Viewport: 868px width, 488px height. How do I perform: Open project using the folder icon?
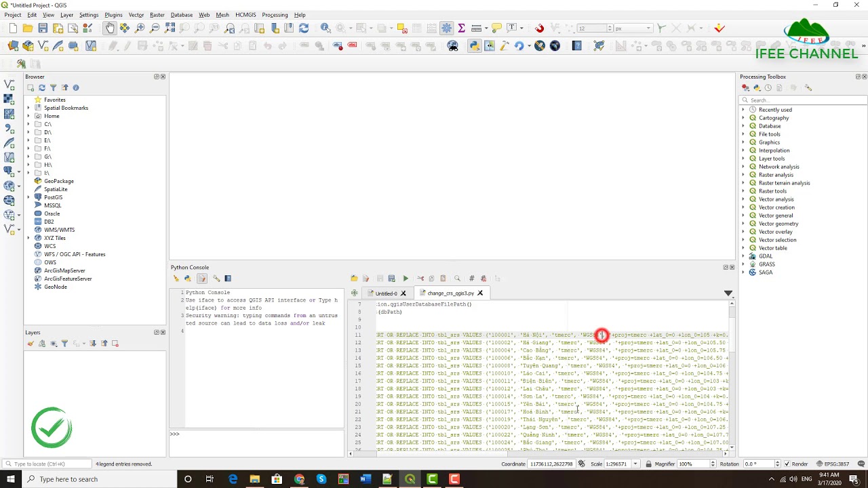(x=28, y=28)
